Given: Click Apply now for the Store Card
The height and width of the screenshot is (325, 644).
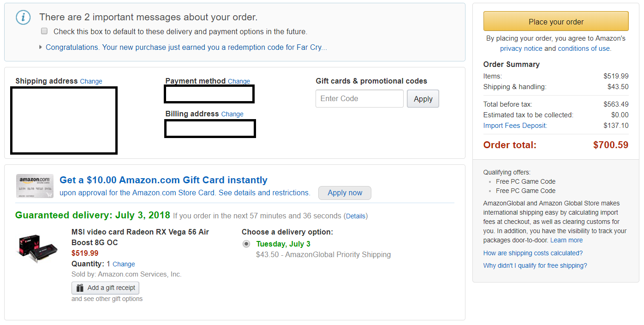Looking at the screenshot, I should click(345, 193).
